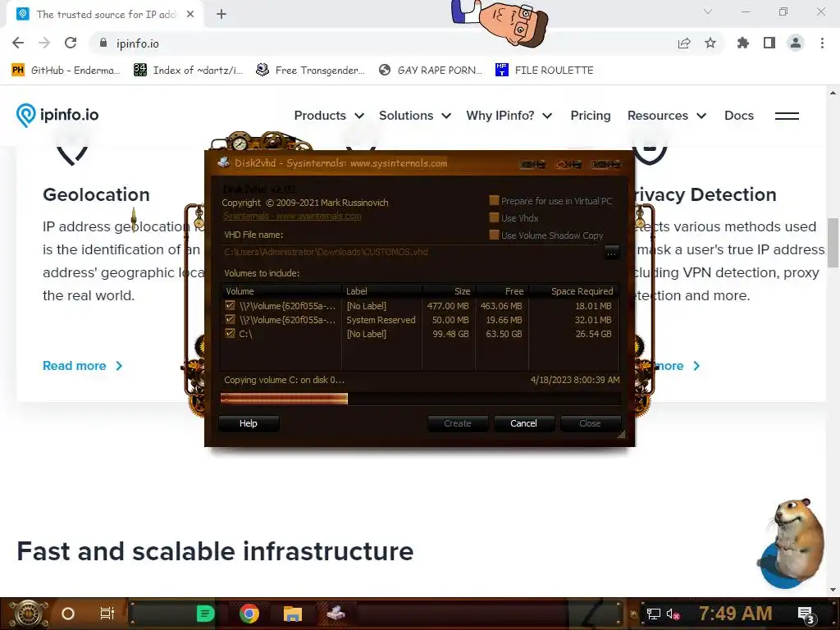840x630 pixels.
Task: Uncheck the System Reserved volume checkbox
Action: tap(231, 319)
